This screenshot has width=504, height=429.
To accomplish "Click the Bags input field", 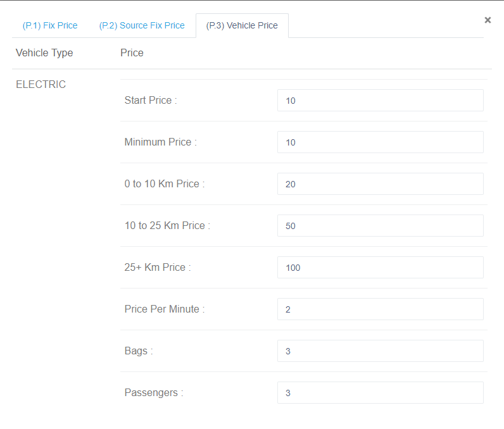I will 381,351.
